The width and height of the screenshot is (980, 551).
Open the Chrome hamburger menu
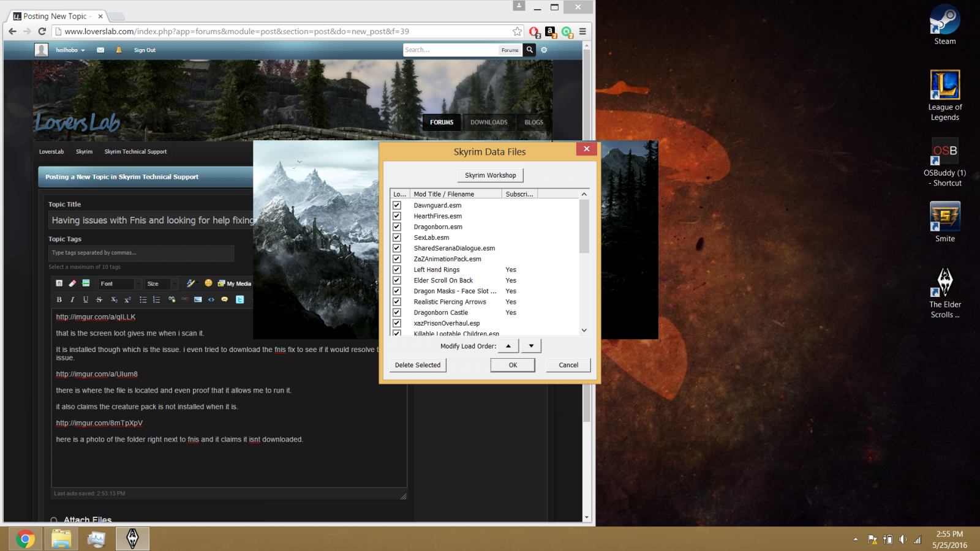[582, 31]
